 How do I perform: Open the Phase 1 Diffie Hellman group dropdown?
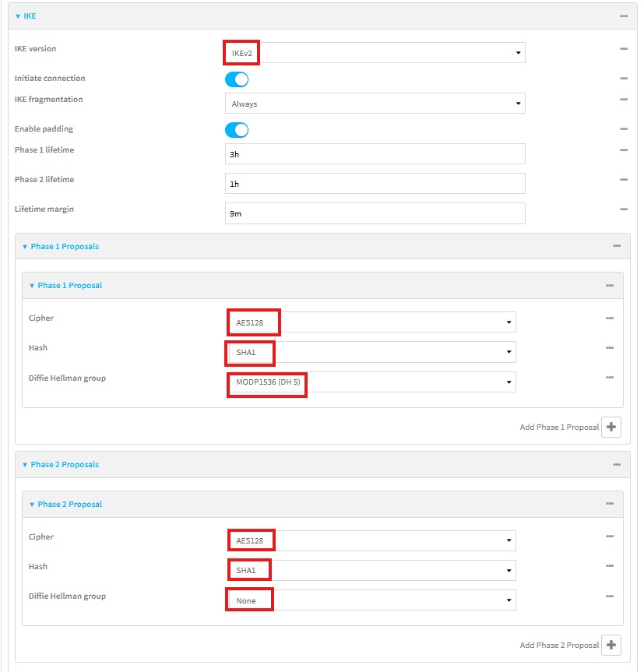pos(370,382)
